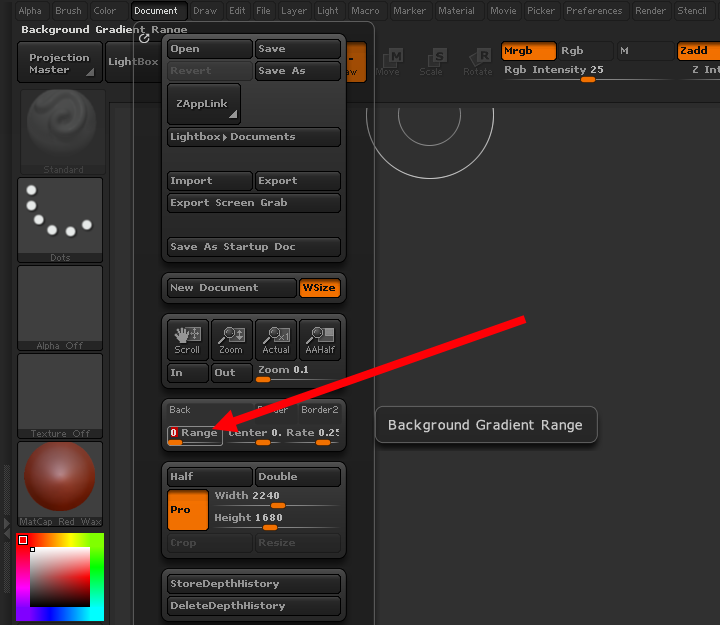Click the Save button
This screenshot has height=625, width=720.
[298, 49]
